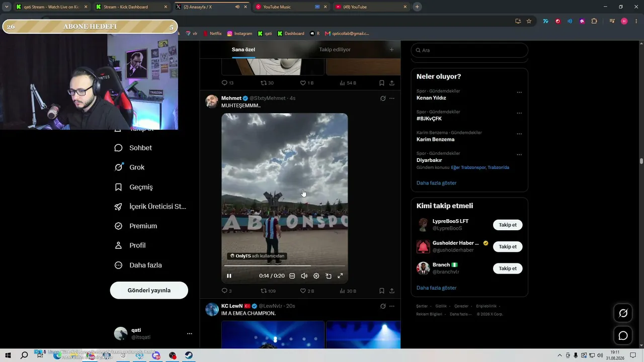
Task: Toggle video captions (CC) button
Action: (292, 276)
